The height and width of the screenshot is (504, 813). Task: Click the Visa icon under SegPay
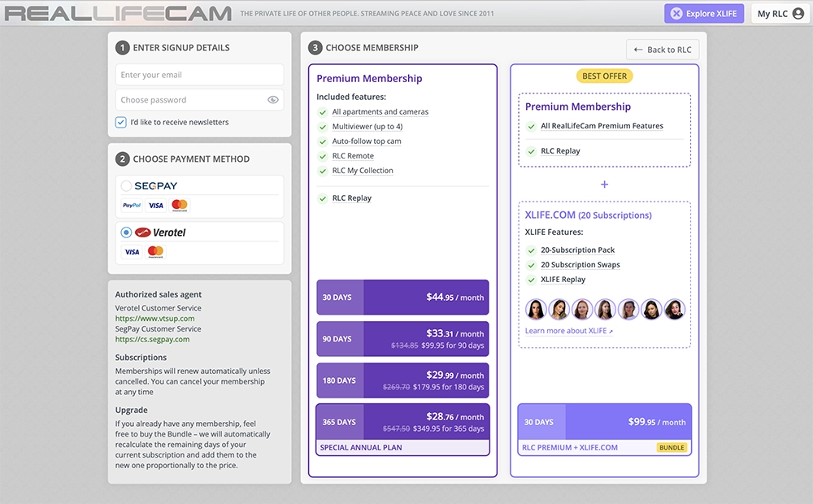[155, 206]
